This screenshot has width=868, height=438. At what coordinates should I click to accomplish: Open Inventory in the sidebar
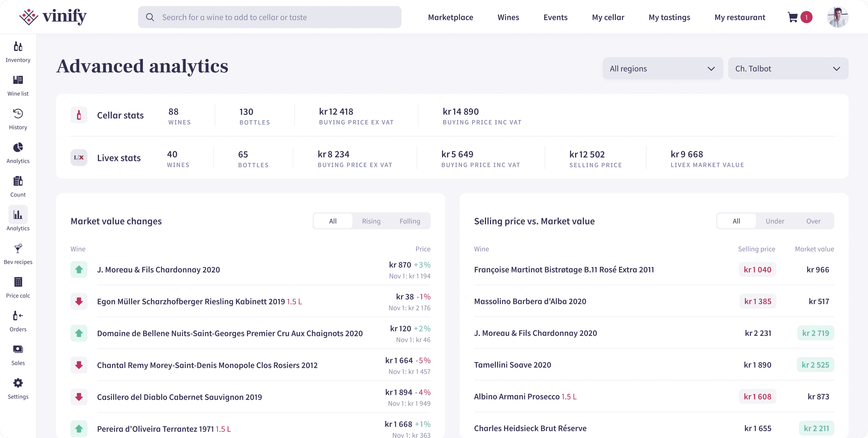point(18,52)
